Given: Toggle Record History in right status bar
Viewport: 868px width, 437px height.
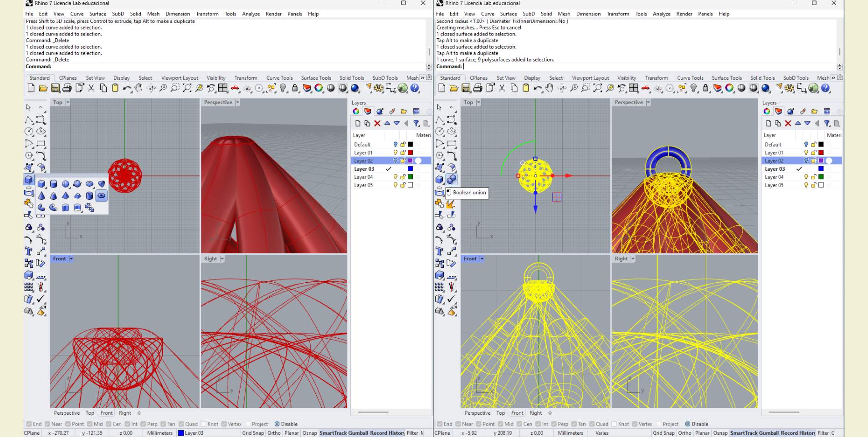Looking at the screenshot, I should (798, 433).
